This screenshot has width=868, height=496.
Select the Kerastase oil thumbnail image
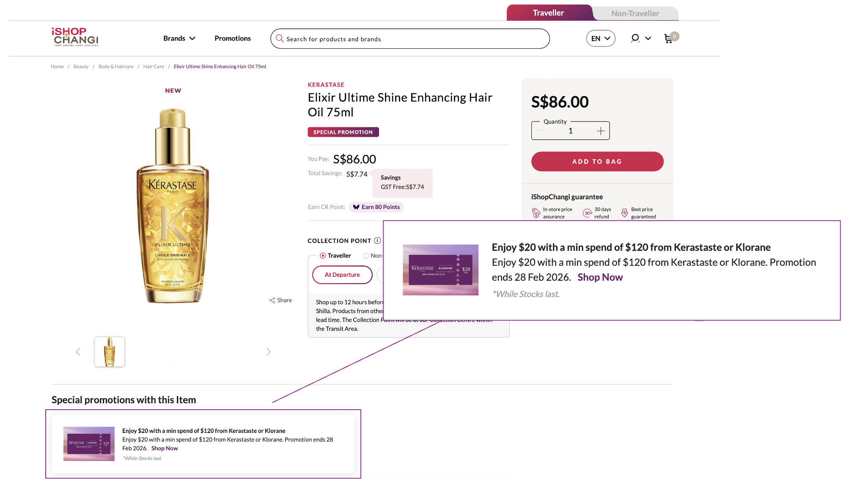tap(110, 352)
